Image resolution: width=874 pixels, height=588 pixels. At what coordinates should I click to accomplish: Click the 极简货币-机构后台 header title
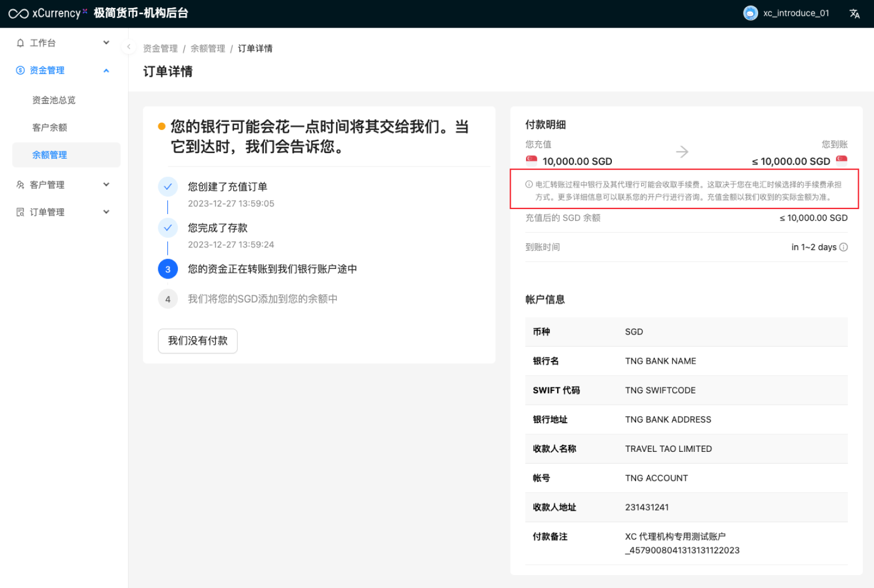coord(141,14)
